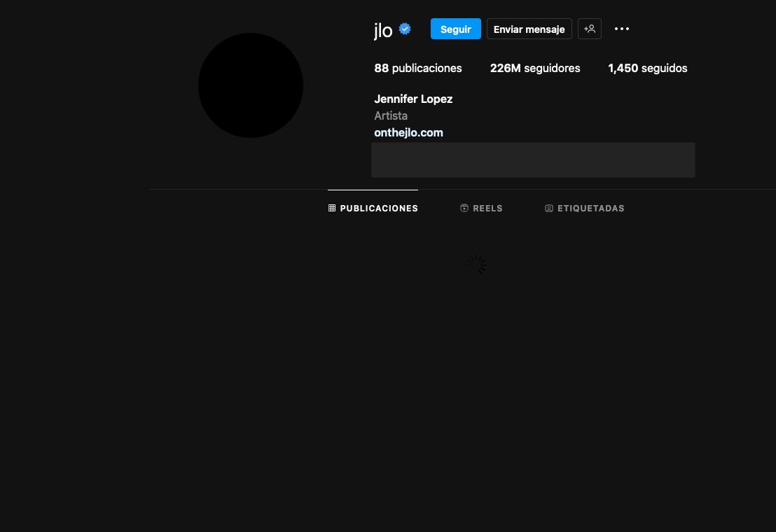Screen dimensions: 776x532
Task: Click the blue verified badge next to jlo
Action: point(405,29)
